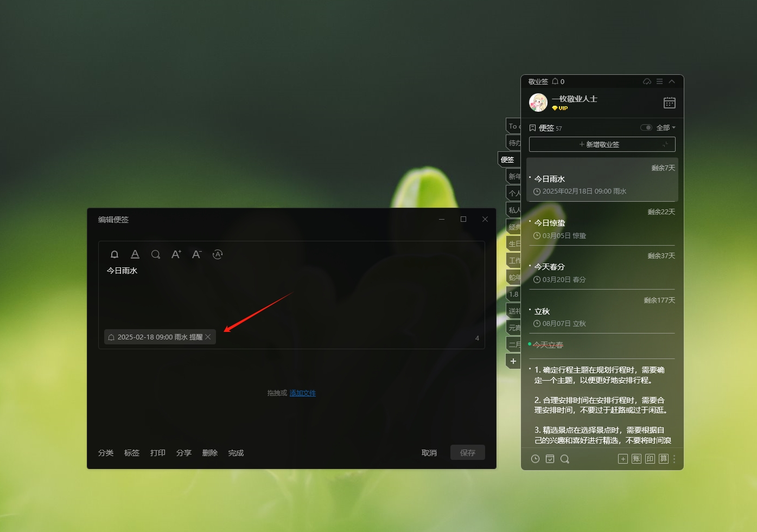Viewport: 757px width, 532px height.
Task: Click the 便签 bookmark icon next to 57
Action: (532, 128)
